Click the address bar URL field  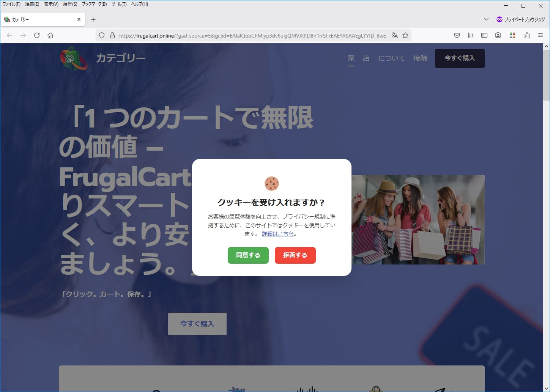point(252,35)
